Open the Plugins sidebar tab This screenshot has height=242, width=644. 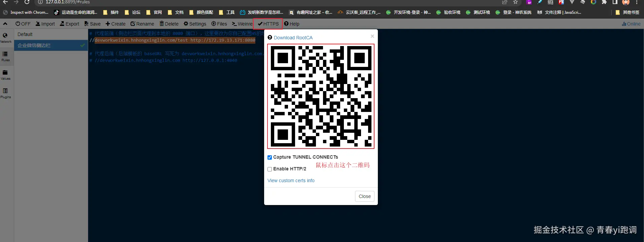5,93
